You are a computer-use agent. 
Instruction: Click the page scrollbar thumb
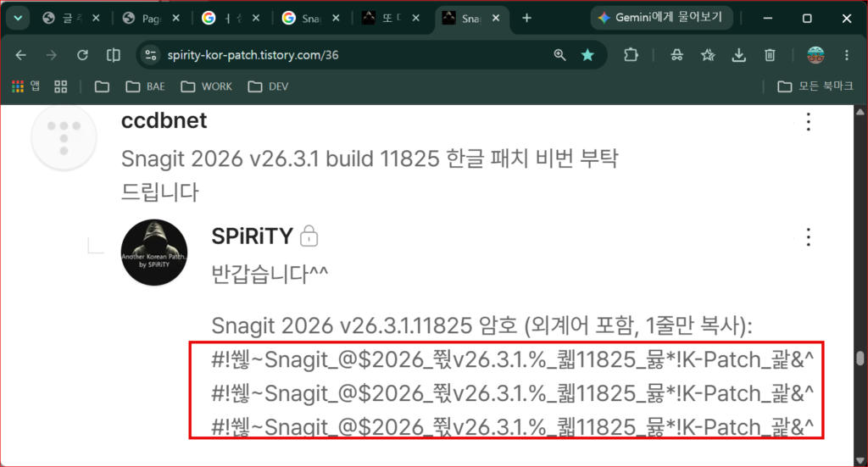click(860, 359)
